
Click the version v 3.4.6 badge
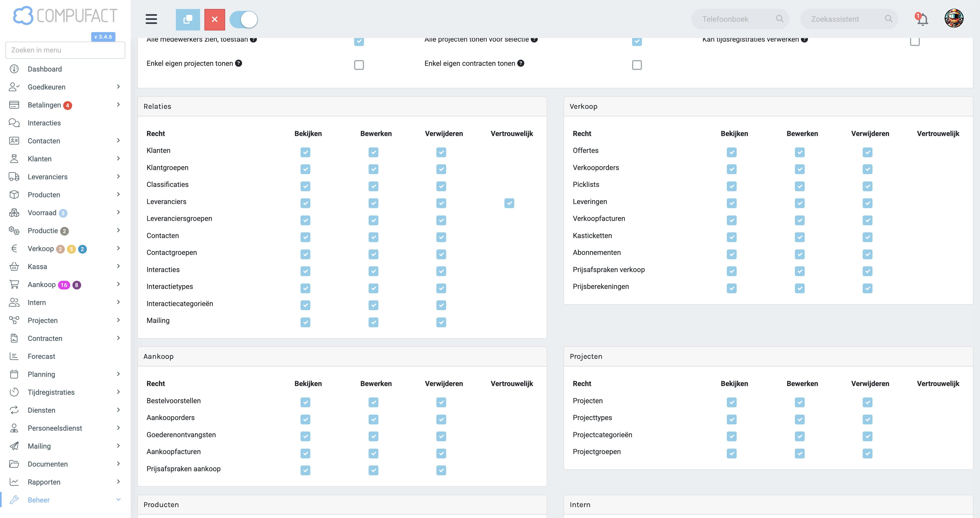click(x=103, y=36)
